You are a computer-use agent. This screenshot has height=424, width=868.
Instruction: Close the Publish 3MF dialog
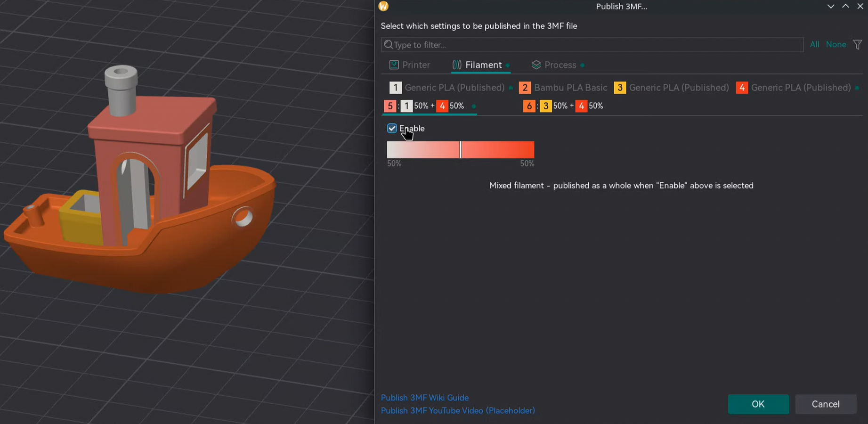860,6
